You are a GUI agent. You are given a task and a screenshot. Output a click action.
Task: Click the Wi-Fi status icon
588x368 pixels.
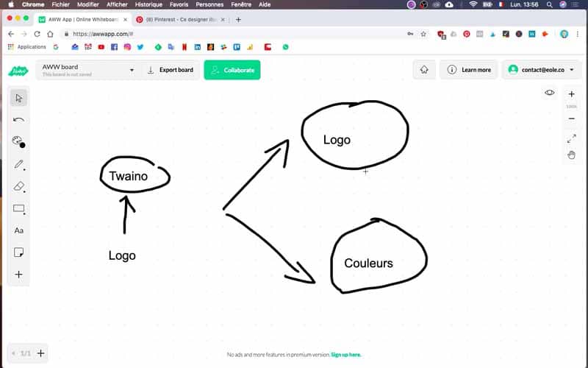[473, 4]
